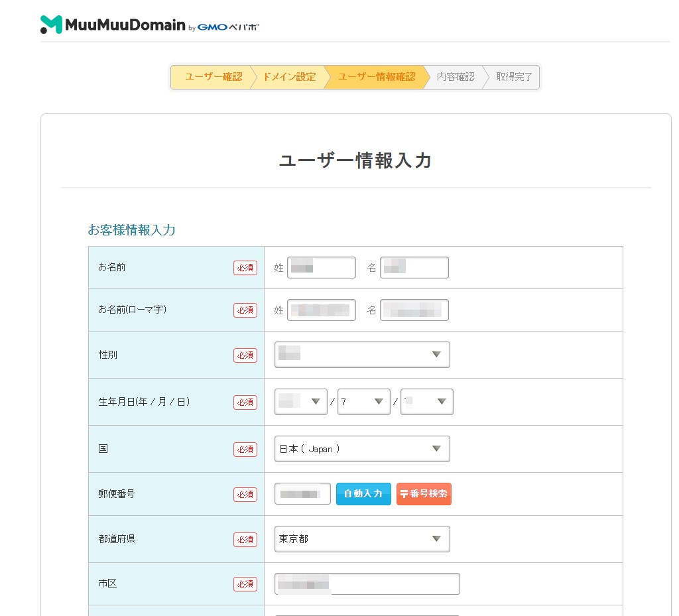The height and width of the screenshot is (616, 679).
Task: Open the birth month dropdown showing 7
Action: click(x=364, y=402)
